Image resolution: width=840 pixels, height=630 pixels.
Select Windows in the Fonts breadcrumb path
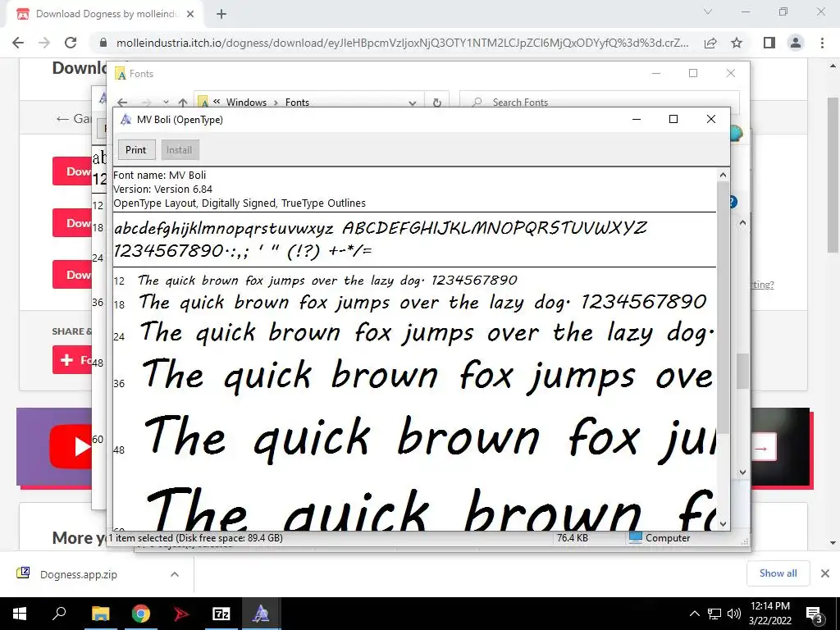(246, 103)
